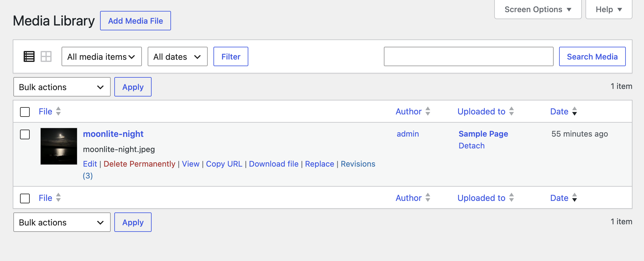The width and height of the screenshot is (644, 261).
Task: Click Copy URL for moonlite-night
Action: pos(224,164)
